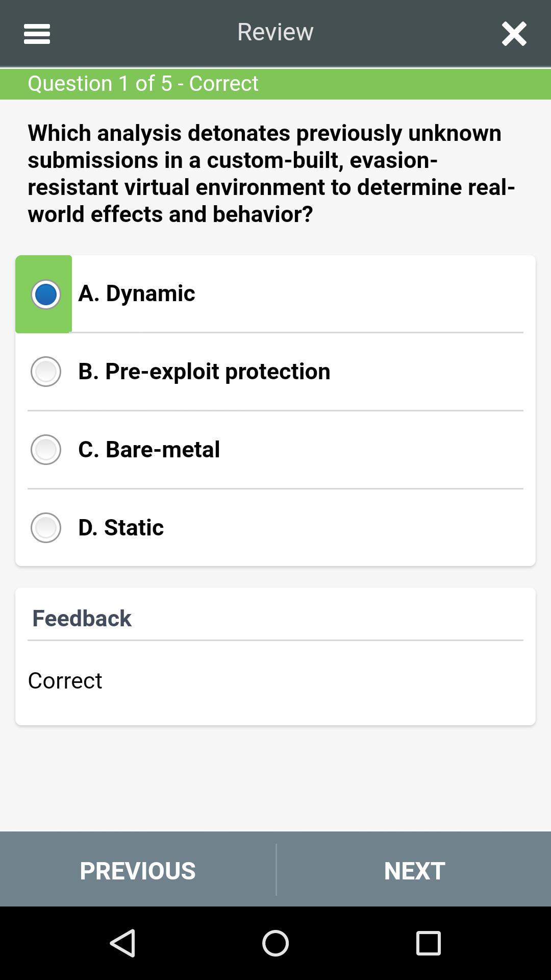551x980 pixels.
Task: Open the hamburger menu icon
Action: (x=37, y=34)
